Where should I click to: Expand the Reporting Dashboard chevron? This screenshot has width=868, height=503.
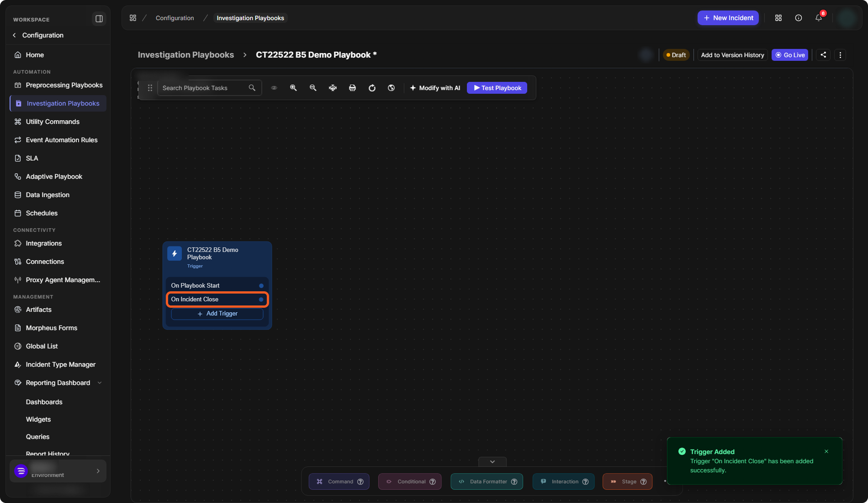point(100,383)
